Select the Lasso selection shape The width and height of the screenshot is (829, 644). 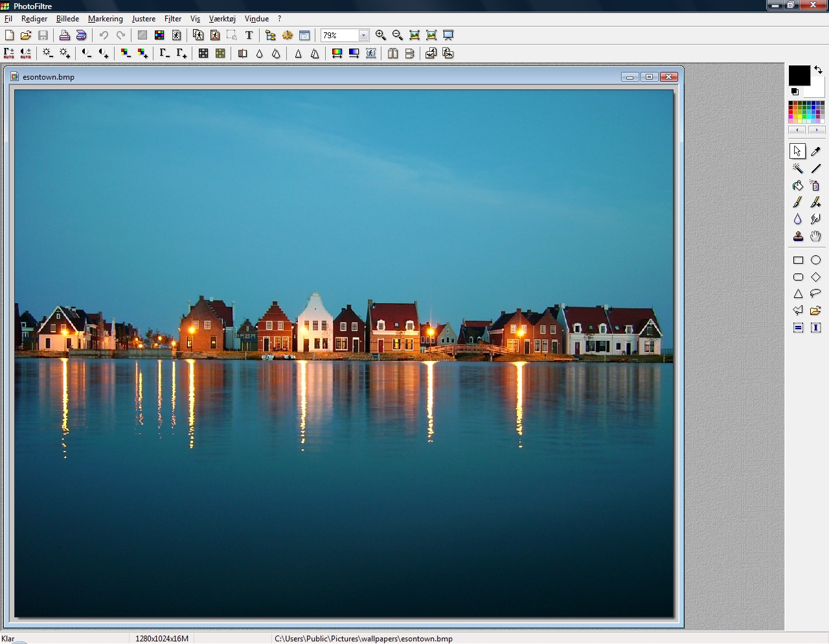point(815,293)
